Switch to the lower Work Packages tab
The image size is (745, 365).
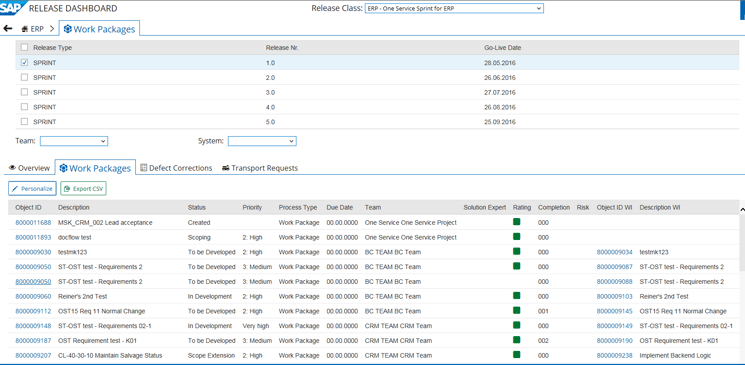pyautogui.click(x=96, y=168)
